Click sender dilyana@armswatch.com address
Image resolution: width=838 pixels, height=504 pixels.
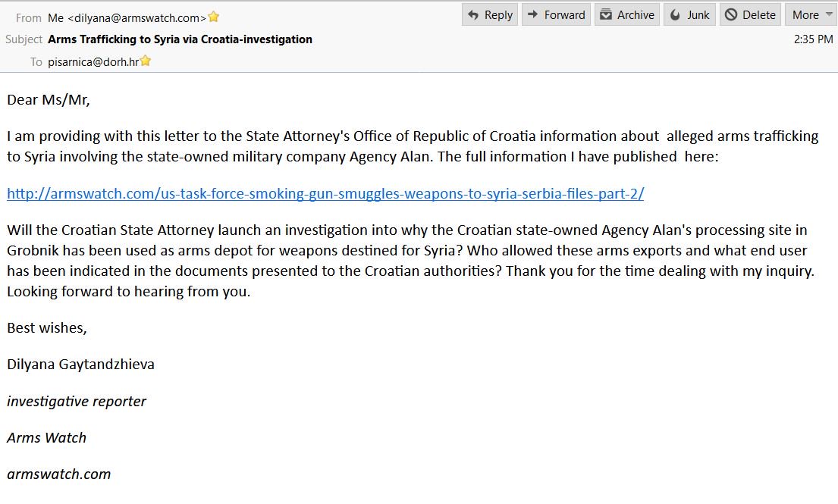click(127, 17)
